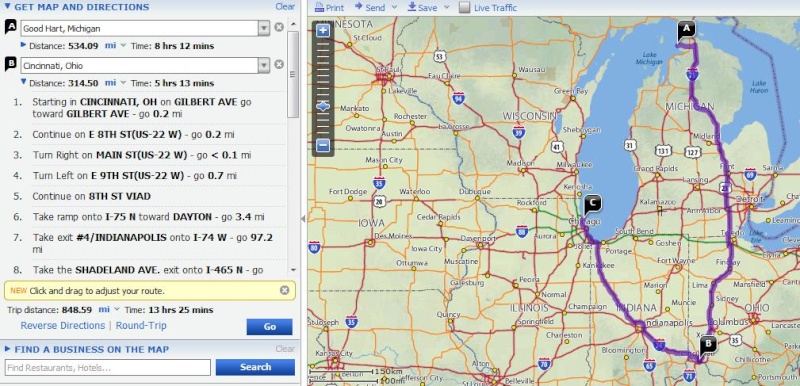Click the Round-Trip link

(x=141, y=325)
